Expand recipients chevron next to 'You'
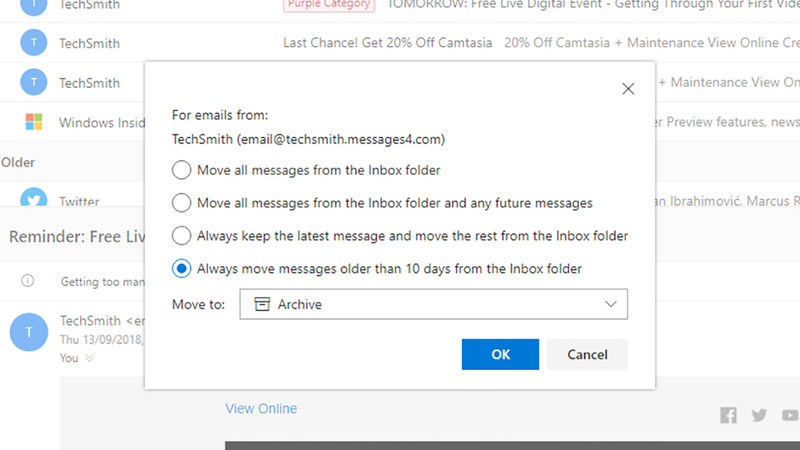The width and height of the screenshot is (800, 450). 89,358
